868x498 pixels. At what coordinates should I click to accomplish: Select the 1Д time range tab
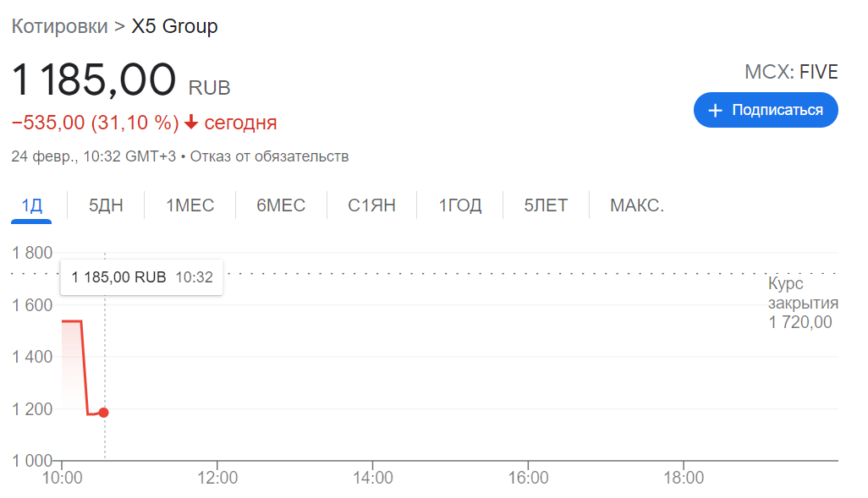click(31, 205)
